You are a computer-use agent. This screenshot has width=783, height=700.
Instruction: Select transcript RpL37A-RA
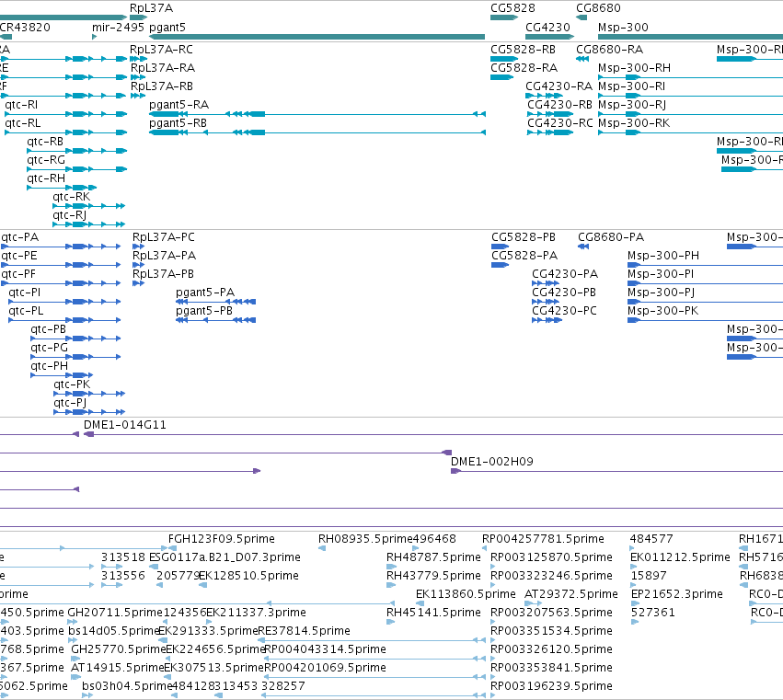(138, 77)
